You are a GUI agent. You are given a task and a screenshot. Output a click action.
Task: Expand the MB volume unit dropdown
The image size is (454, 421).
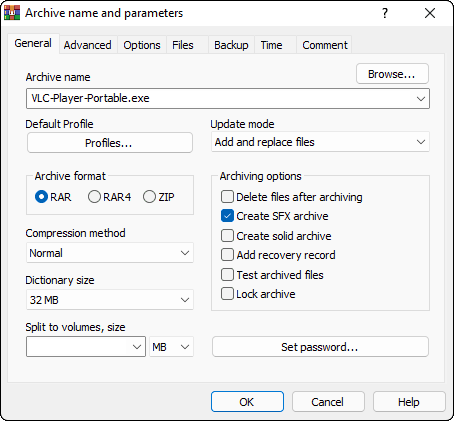(x=171, y=347)
